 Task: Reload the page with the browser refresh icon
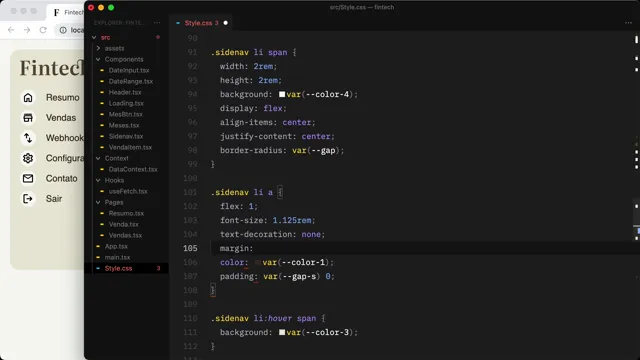[43, 30]
